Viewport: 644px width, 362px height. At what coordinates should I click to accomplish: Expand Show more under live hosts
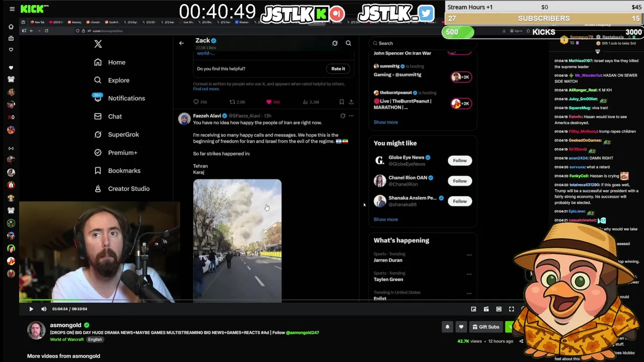coord(385,122)
